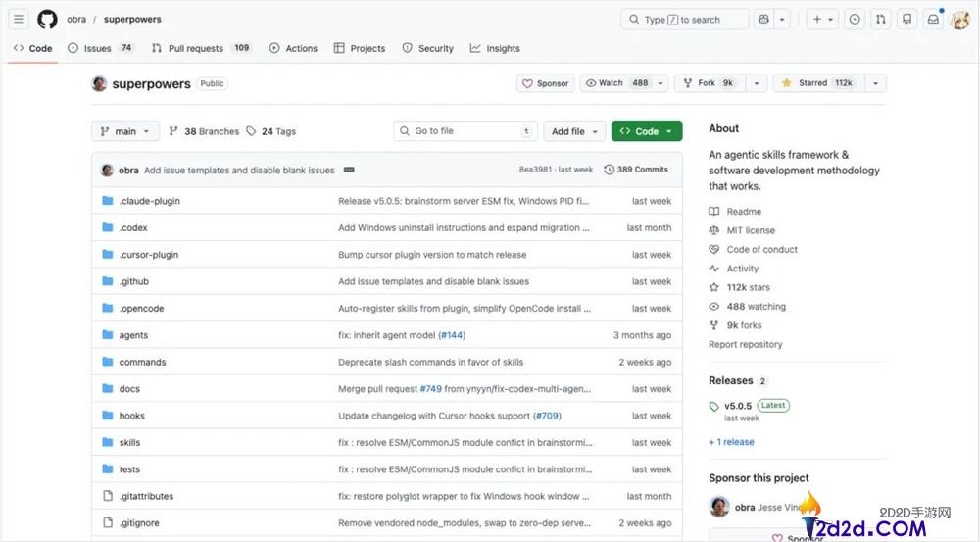Click the global pull requests icon in header
The width and height of the screenshot is (980, 542).
pos(881,19)
